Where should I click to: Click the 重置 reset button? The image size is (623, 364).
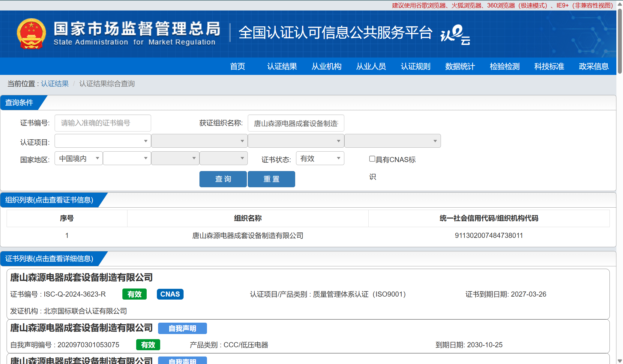point(271,179)
